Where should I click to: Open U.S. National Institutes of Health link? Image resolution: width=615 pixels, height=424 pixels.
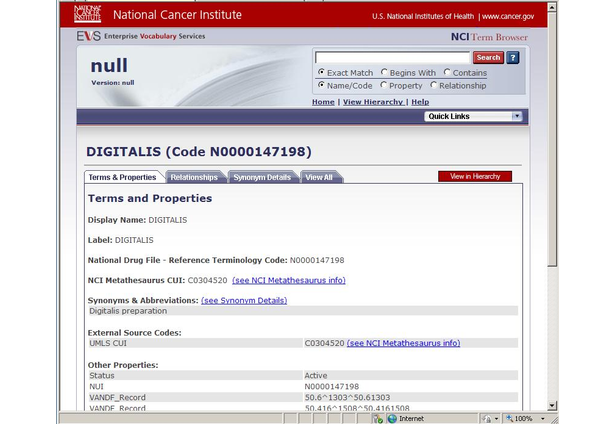coord(423,16)
